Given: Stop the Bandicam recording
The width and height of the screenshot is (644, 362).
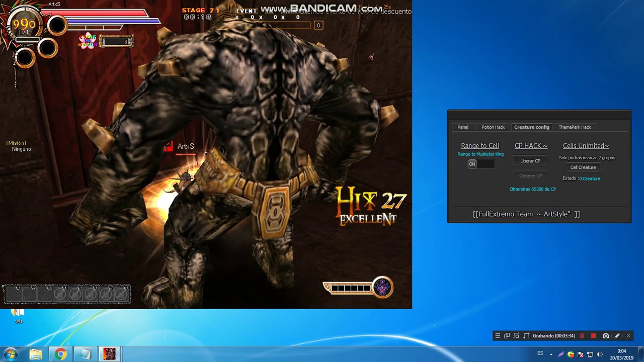Looking at the screenshot, I should tap(593, 336).
